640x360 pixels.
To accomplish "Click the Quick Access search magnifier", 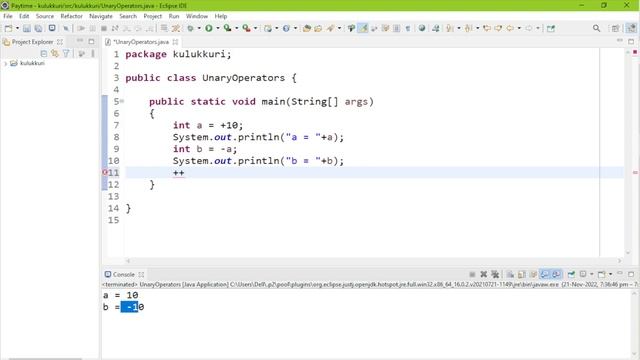I will click(x=596, y=28).
